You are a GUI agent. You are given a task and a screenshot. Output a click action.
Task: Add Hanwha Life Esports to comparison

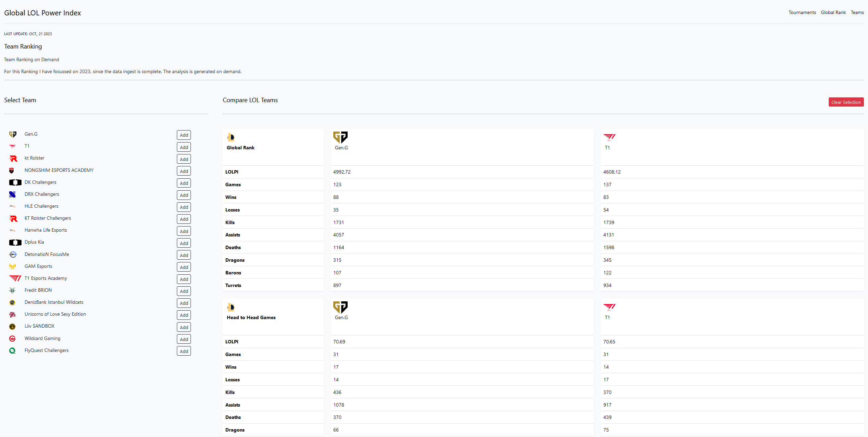click(184, 231)
